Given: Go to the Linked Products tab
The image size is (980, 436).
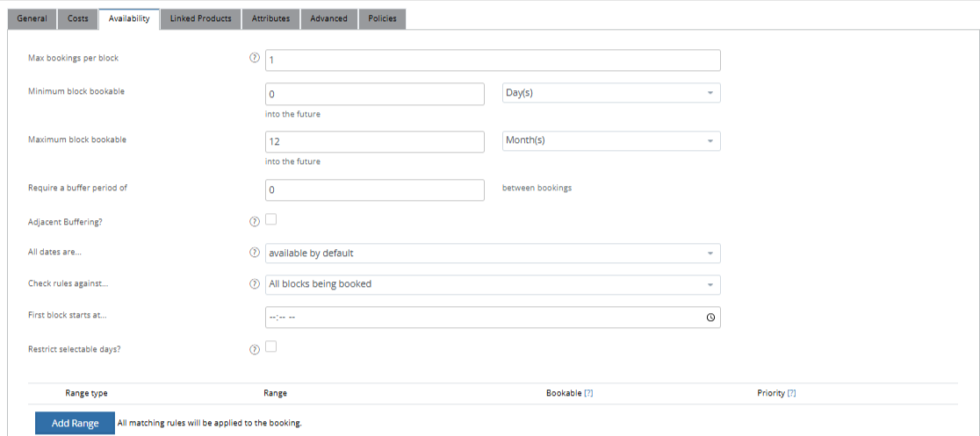Looking at the screenshot, I should (x=200, y=18).
